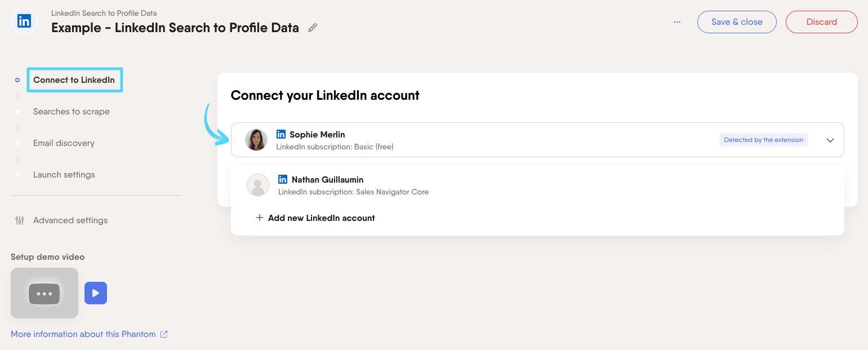This screenshot has width=868, height=350.
Task: Click the LinkedIn badge beside Nathan Guillaumin
Action: [x=283, y=179]
